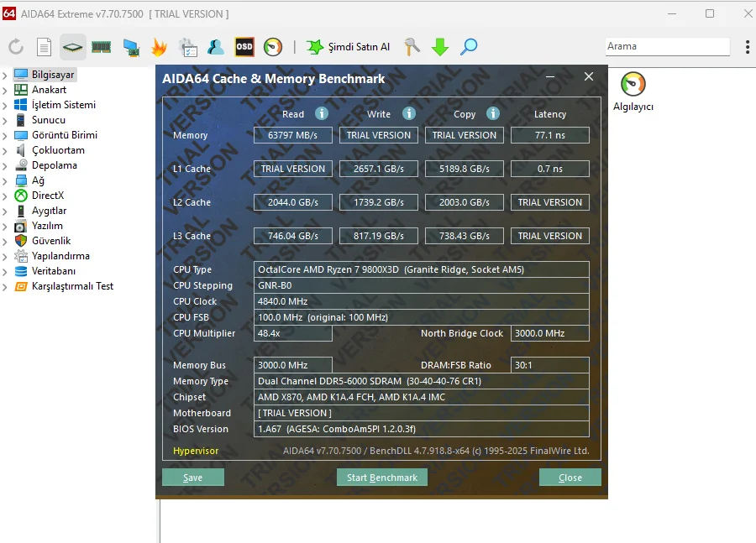This screenshot has width=756, height=543.
Task: Click Şimdi Satın Al buy now button
Action: [x=349, y=47]
